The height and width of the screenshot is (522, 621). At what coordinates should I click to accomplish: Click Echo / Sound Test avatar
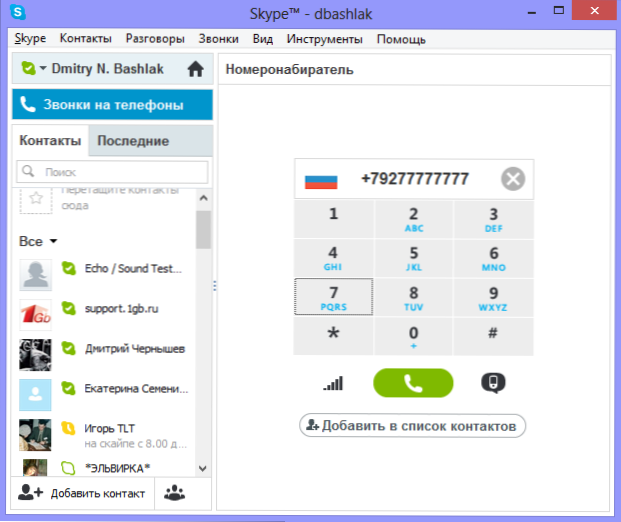(35, 275)
